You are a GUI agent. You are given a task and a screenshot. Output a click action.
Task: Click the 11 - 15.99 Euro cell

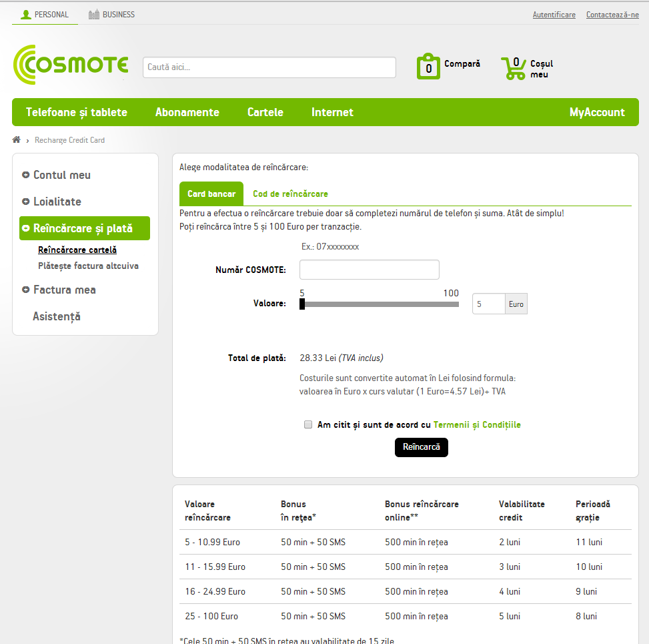pyautogui.click(x=215, y=567)
